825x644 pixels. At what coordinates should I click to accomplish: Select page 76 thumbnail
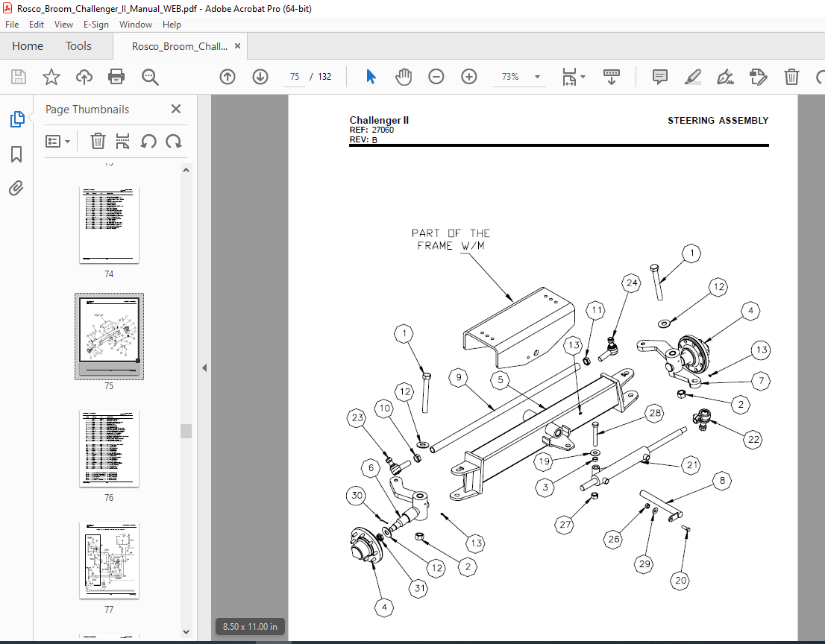pos(109,449)
